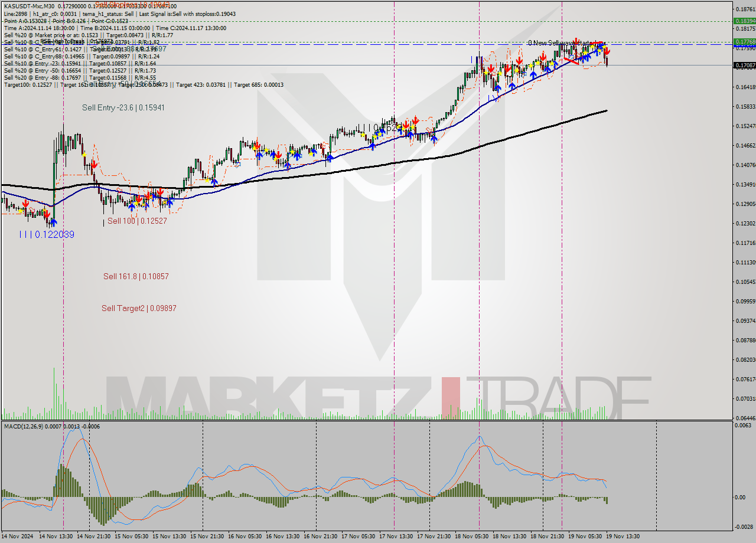The width and height of the screenshot is (756, 543).
Task: Click the blue up arrow near 0.122039 low
Action: [54, 223]
